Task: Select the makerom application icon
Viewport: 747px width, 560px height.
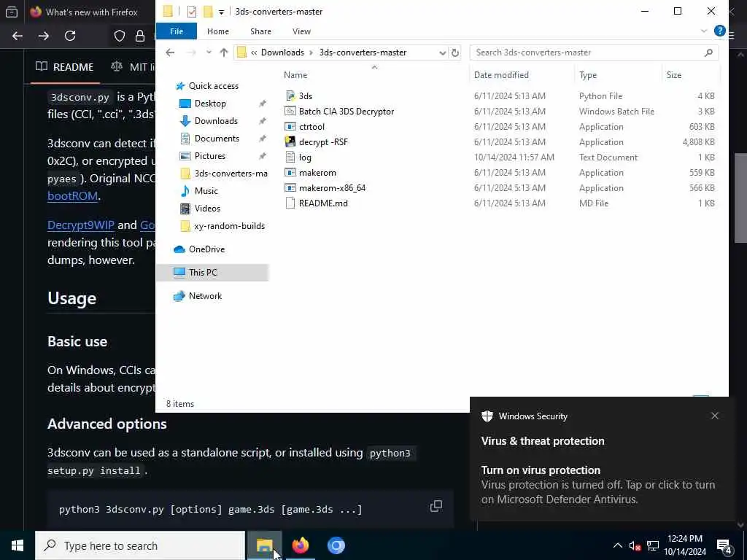Action: pyautogui.click(x=290, y=172)
